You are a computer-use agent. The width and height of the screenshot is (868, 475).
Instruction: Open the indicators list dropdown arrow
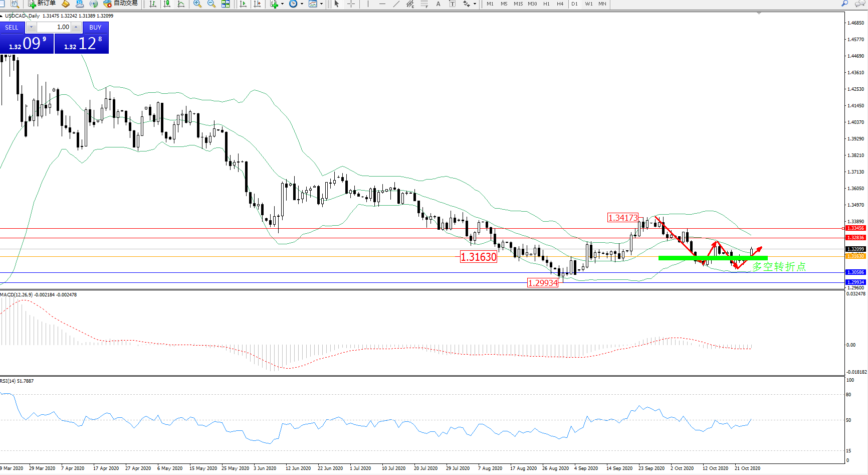(282, 4)
